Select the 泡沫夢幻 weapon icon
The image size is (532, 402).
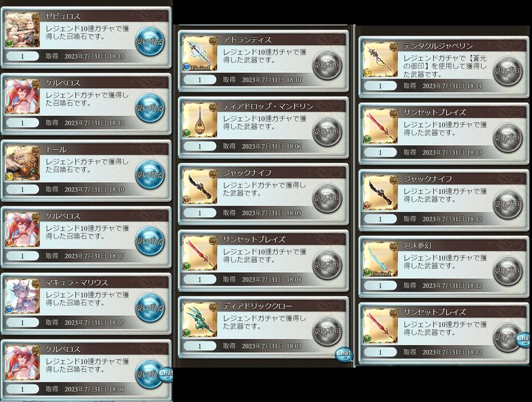380,259
